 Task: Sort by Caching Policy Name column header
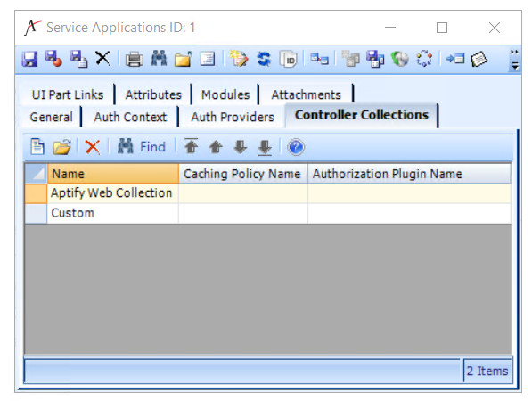pos(243,174)
